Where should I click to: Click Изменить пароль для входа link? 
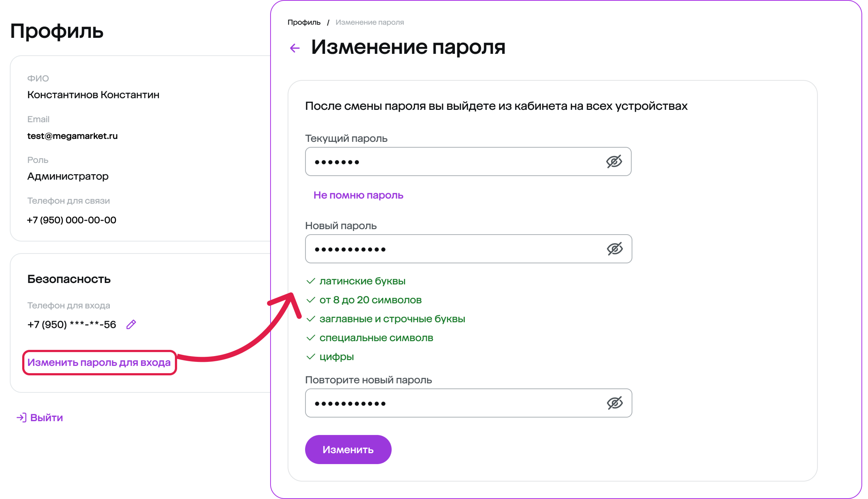click(99, 362)
